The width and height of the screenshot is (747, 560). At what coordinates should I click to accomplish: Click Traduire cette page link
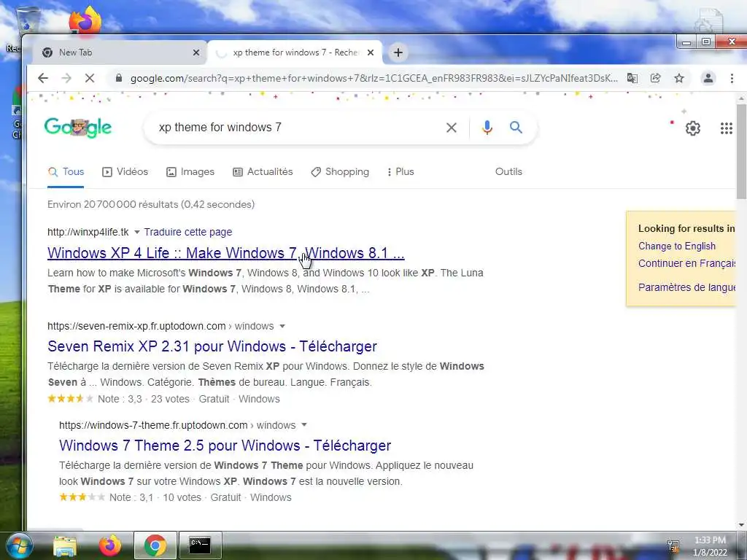click(188, 232)
